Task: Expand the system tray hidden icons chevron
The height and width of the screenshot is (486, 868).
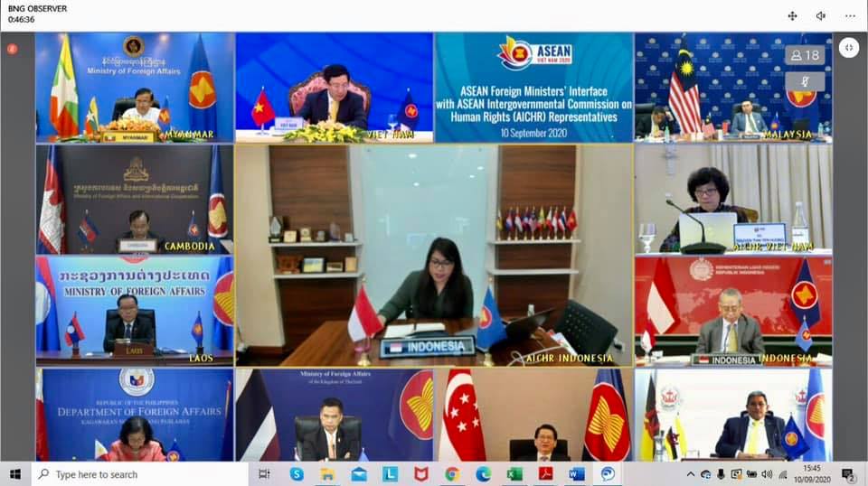Action: pyautogui.click(x=690, y=474)
